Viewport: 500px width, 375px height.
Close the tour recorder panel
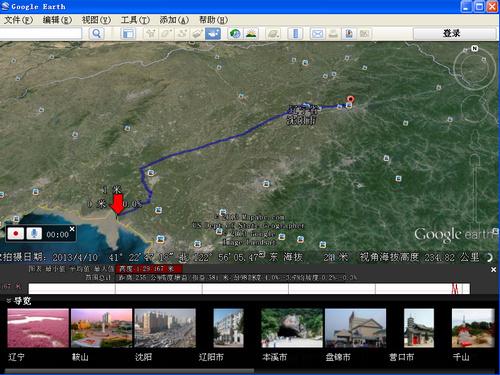72,229
